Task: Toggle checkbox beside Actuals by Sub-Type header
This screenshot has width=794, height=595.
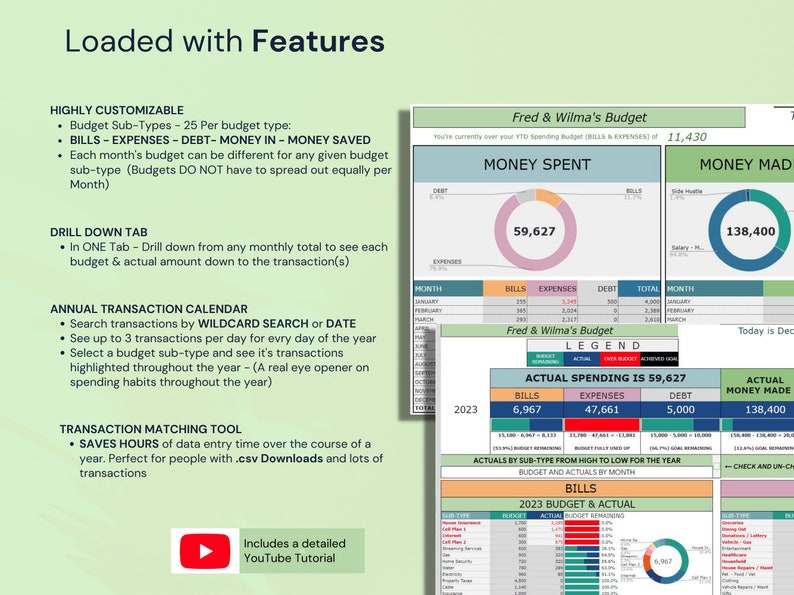Action: [x=716, y=460]
